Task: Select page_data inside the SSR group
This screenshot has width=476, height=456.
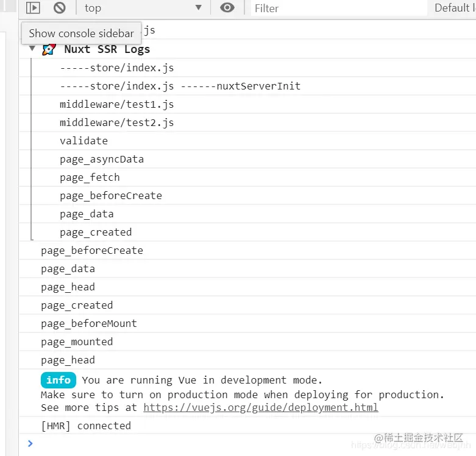Action: [87, 214]
